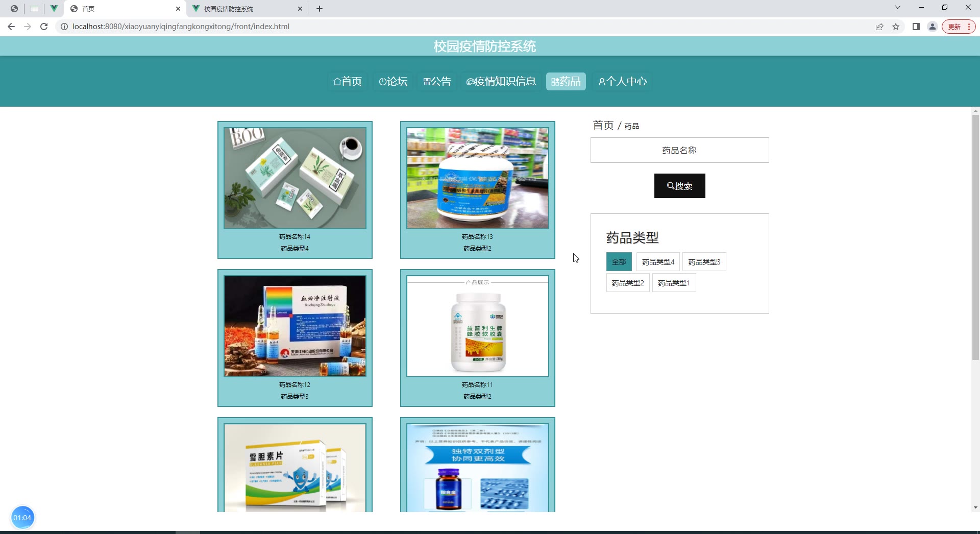The width and height of the screenshot is (980, 534).
Task: Open the 药品名称12 product image
Action: coord(295,326)
